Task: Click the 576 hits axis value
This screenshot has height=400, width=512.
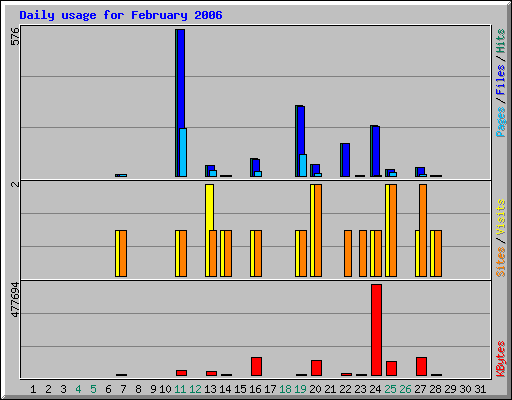Action: pos(15,36)
